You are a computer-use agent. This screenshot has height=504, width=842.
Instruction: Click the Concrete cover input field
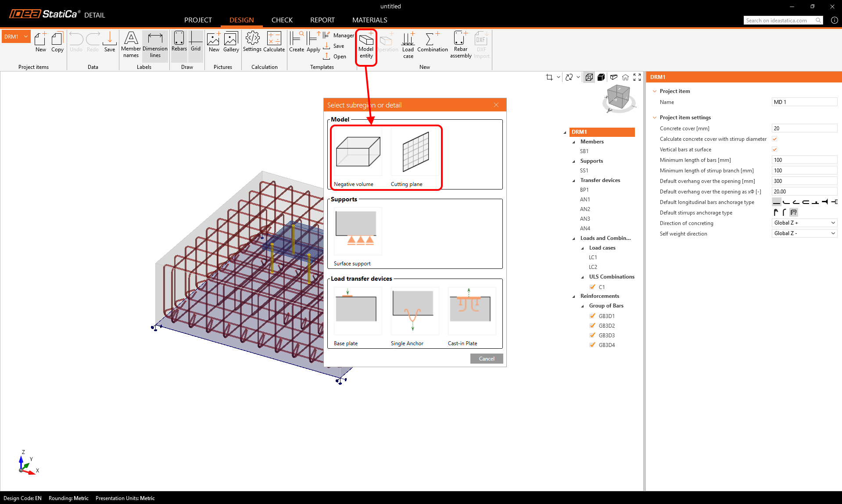coord(804,129)
